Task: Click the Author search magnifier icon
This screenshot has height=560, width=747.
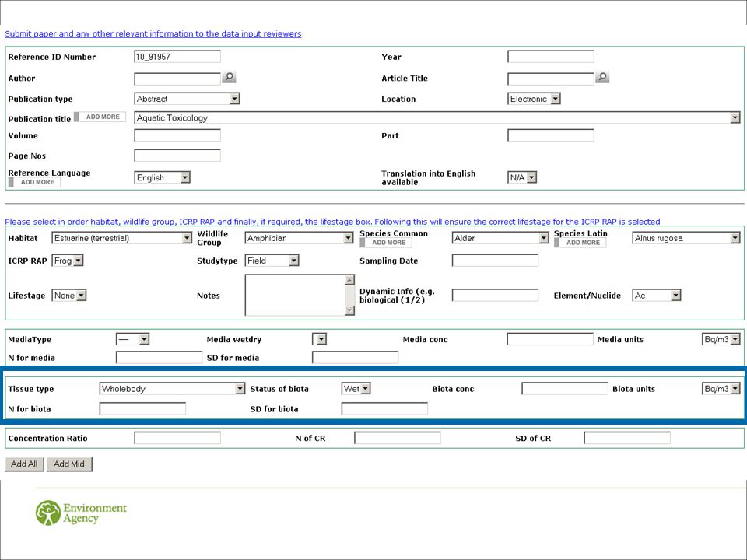Action: pos(229,77)
